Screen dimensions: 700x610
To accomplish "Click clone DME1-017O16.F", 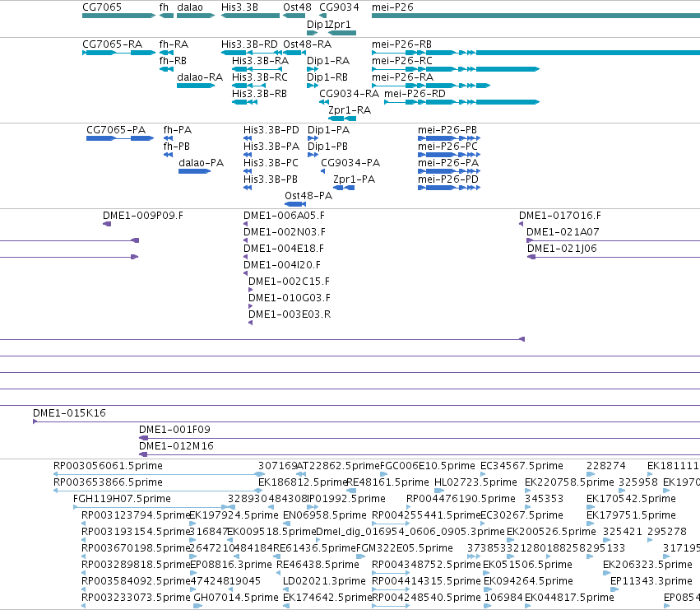I will (x=560, y=216).
